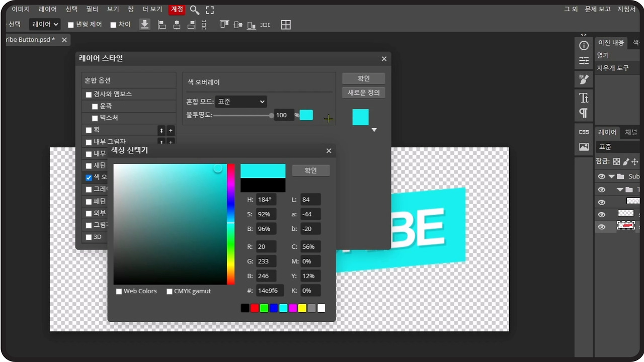Open the 혼합 모드 dropdown set to 표준
This screenshot has height=362, width=644.
(x=241, y=102)
